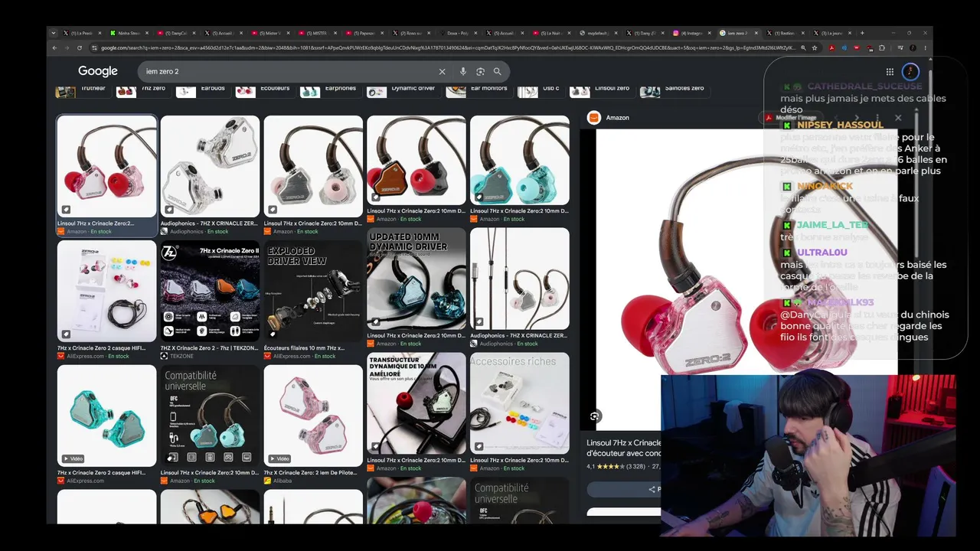The width and height of the screenshot is (980, 551).
Task: Open the silver and pink-tip Zero:2 thumbnail
Action: point(313,166)
